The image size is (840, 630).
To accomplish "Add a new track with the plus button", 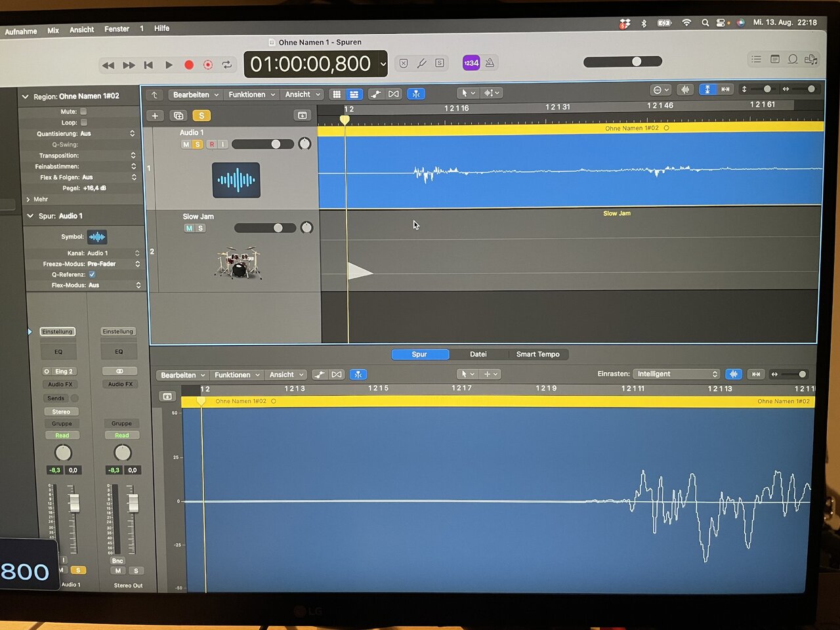I will (x=155, y=115).
